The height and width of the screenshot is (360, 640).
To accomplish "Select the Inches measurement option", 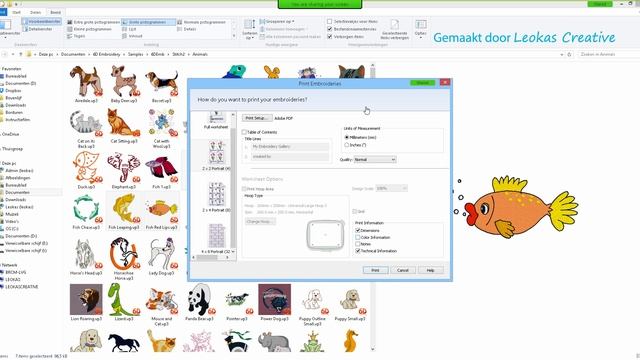I will point(347,145).
